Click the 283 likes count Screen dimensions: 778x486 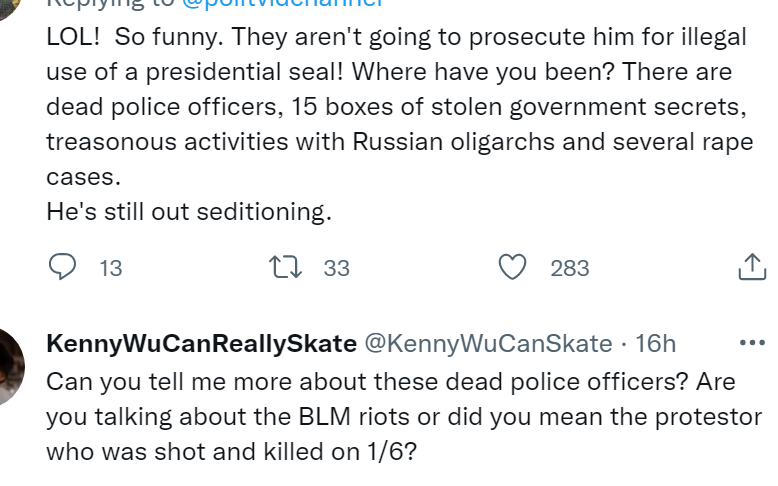pyautogui.click(x=569, y=268)
